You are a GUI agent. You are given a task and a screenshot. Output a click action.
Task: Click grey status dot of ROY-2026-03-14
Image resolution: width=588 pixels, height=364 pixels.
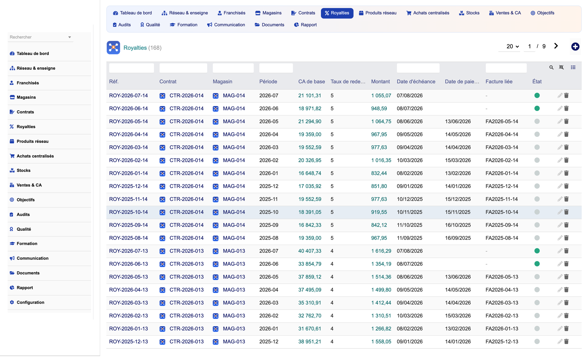point(537,147)
